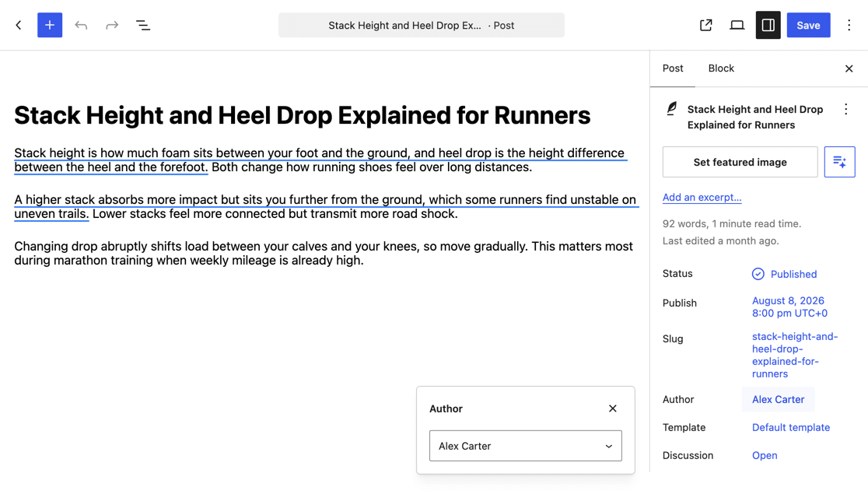Click the Save button
868x498 pixels.
(808, 25)
